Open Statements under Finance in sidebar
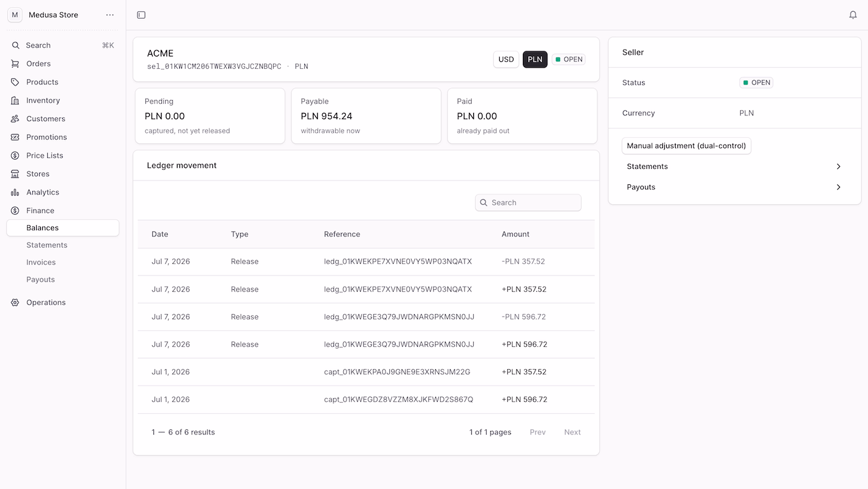This screenshot has width=868, height=489. pyautogui.click(x=63, y=245)
